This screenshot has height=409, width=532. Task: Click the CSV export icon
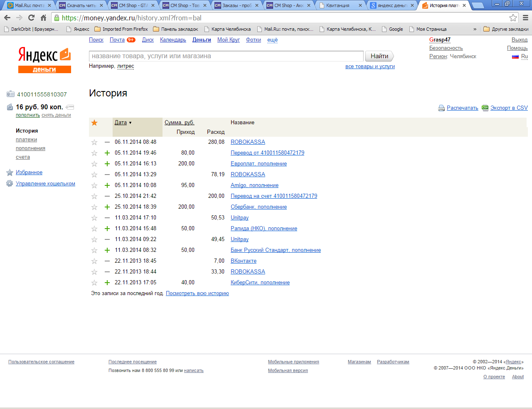click(485, 108)
